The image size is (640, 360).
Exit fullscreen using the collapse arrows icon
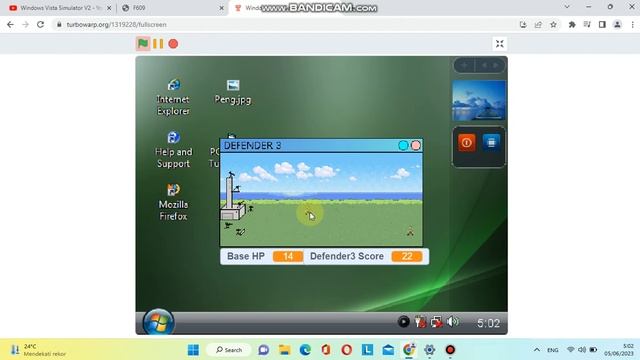(500, 44)
